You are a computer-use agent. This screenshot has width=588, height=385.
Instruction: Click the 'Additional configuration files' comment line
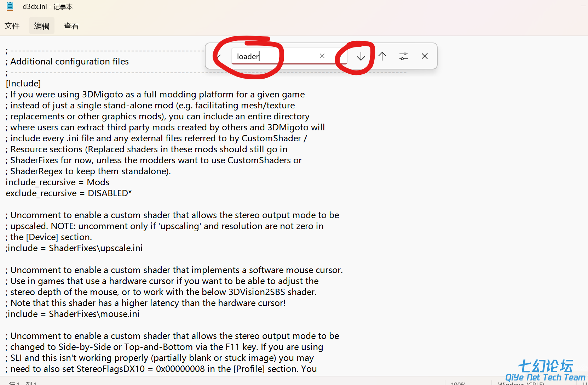[69, 62]
